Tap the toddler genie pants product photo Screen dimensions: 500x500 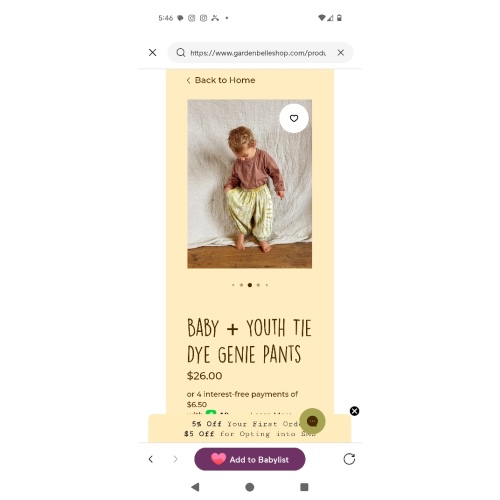pyautogui.click(x=250, y=184)
